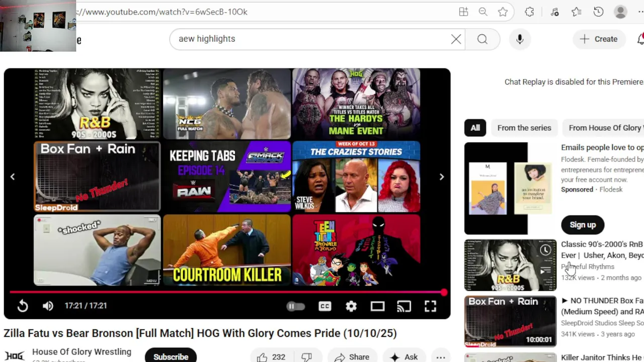
Task: Open the Classic 90's-2000's RnB sidebar thumbnail
Action: click(510, 265)
